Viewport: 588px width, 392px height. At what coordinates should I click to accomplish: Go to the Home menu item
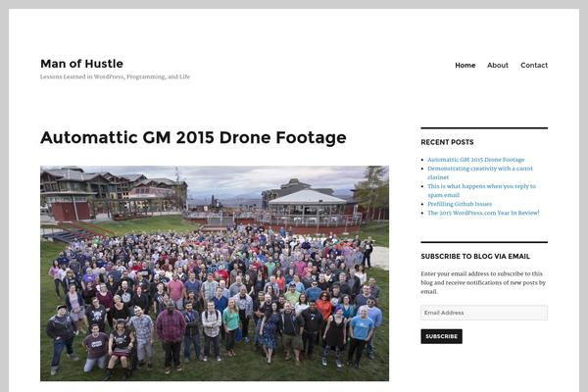[465, 66]
